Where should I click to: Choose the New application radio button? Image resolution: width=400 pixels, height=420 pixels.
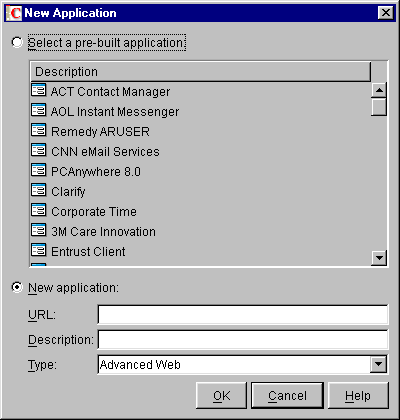[17, 287]
